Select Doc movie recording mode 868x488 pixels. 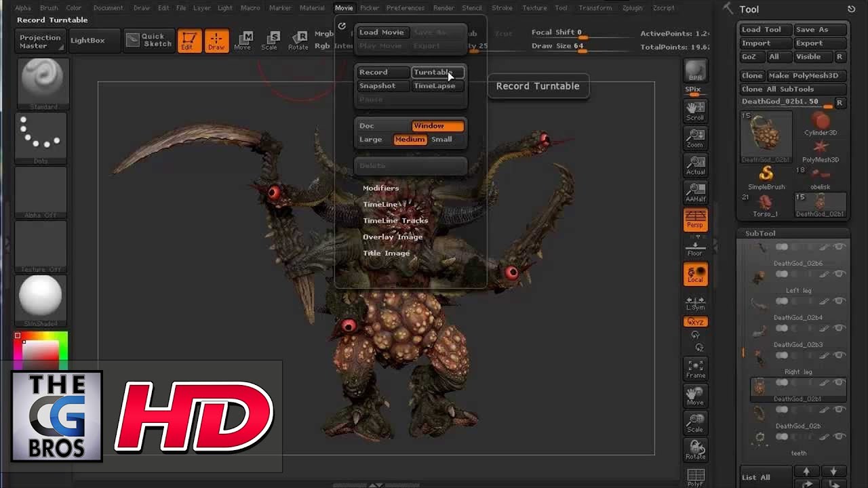(x=383, y=125)
